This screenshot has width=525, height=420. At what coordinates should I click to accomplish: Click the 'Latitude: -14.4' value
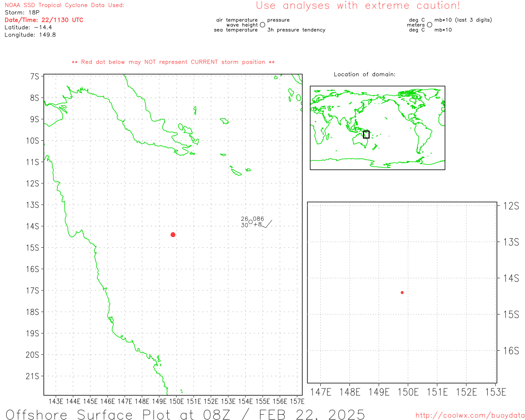click(x=28, y=27)
